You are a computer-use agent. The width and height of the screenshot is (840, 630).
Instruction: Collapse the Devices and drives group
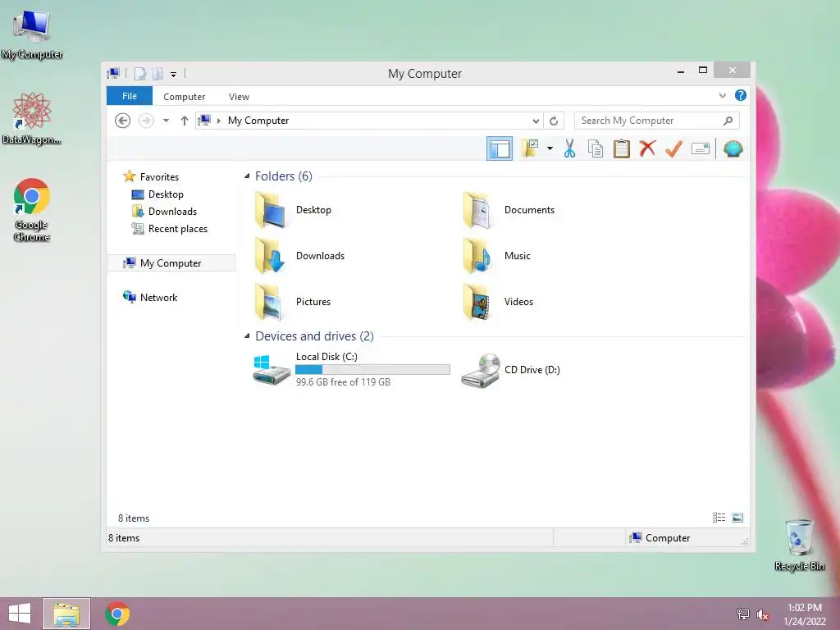point(247,336)
